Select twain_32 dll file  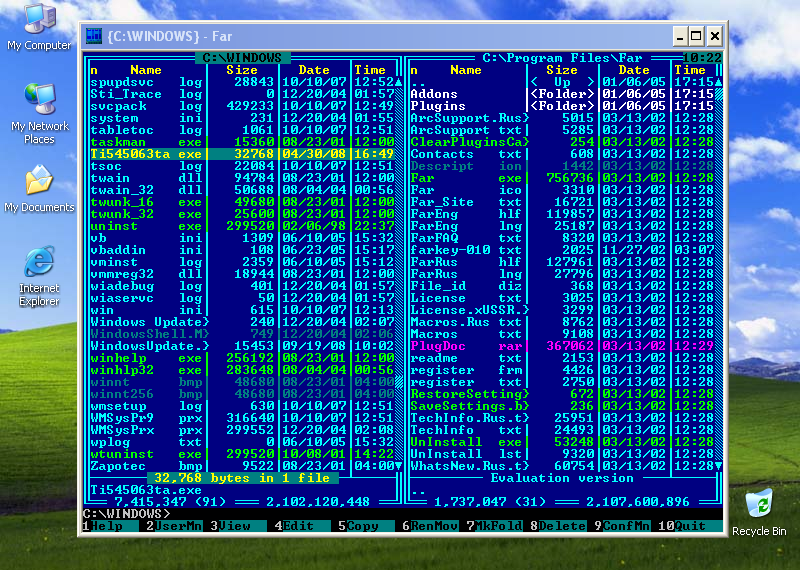pyautogui.click(x=242, y=190)
